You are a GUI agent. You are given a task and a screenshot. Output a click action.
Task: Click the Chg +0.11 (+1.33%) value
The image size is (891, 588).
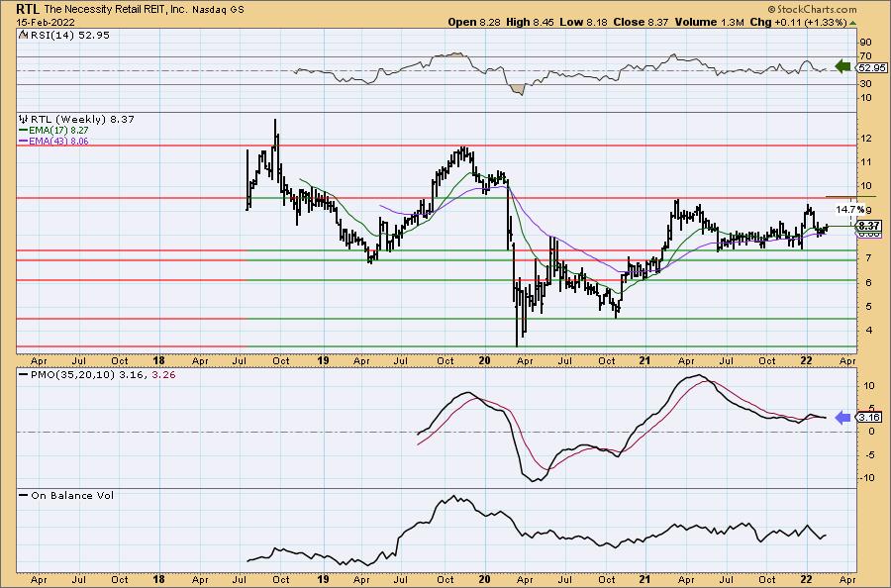(x=798, y=22)
